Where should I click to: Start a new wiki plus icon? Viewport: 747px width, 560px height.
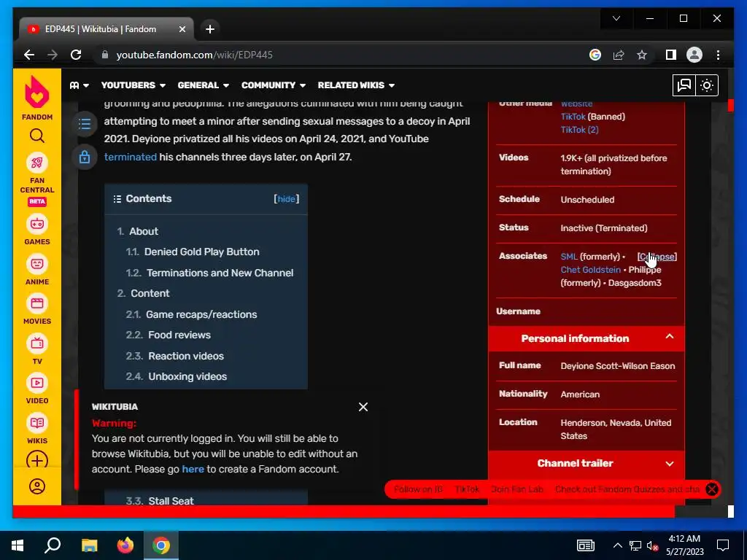37,461
